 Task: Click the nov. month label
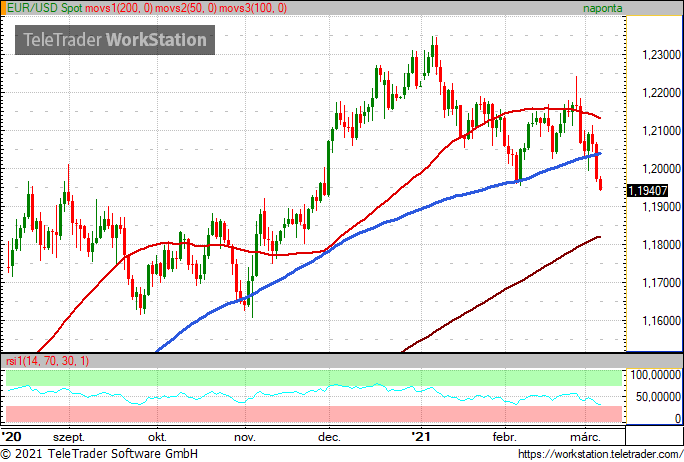pyautogui.click(x=245, y=437)
